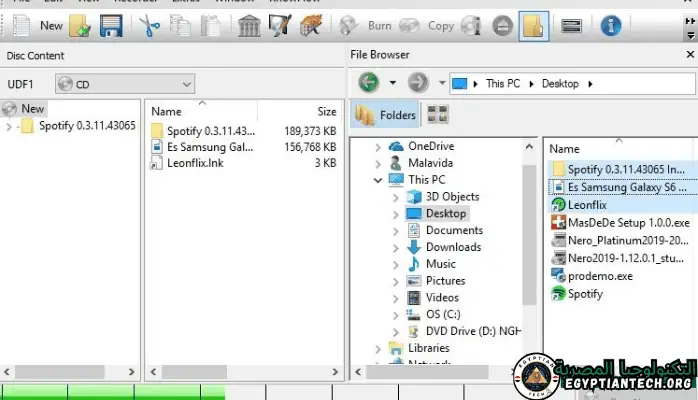
Task: Open the CD disc type dropdown
Action: pos(125,84)
